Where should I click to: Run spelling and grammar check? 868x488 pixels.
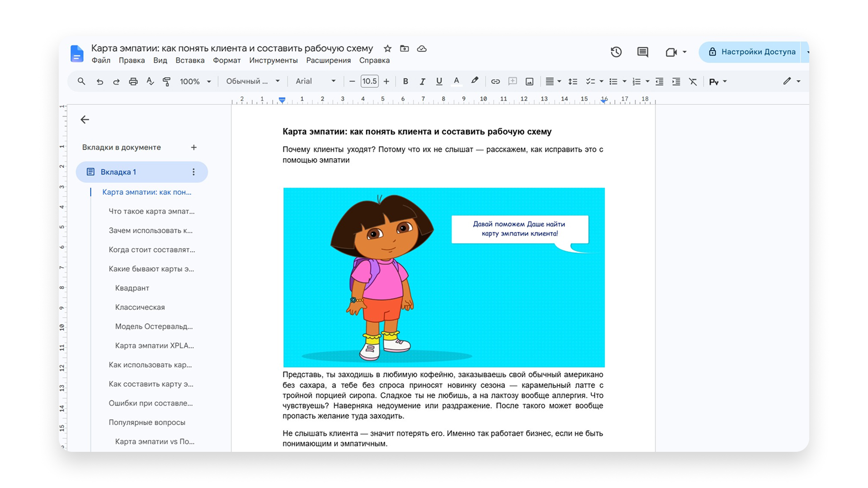point(150,81)
